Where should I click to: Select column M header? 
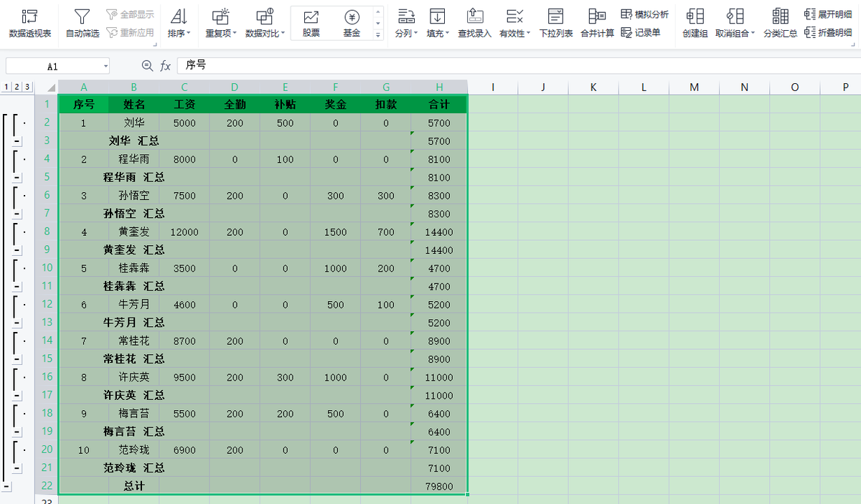pyautogui.click(x=694, y=87)
